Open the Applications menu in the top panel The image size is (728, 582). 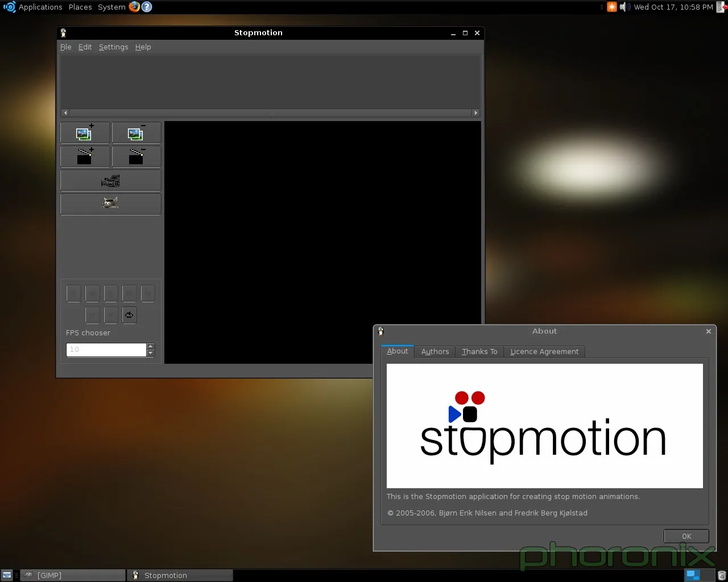click(x=40, y=7)
